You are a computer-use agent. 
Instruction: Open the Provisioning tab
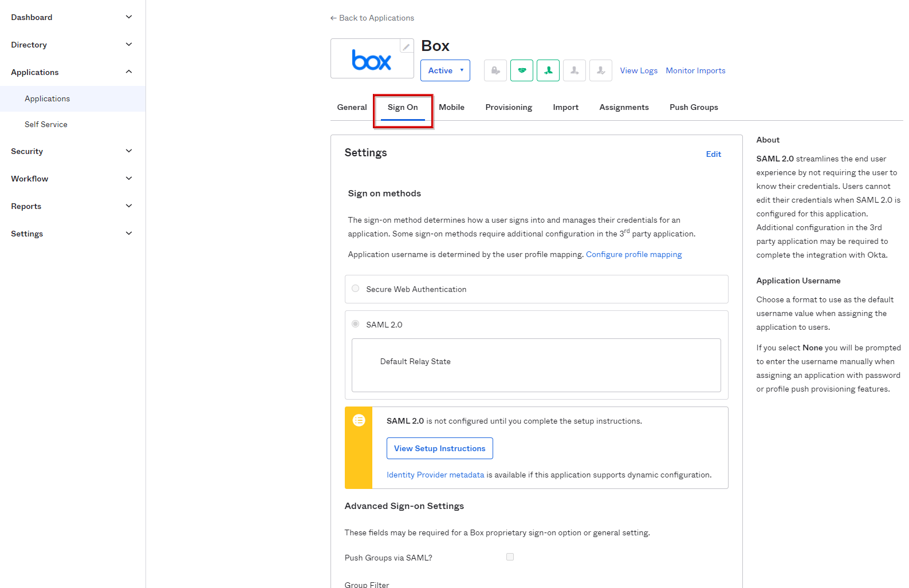point(509,107)
